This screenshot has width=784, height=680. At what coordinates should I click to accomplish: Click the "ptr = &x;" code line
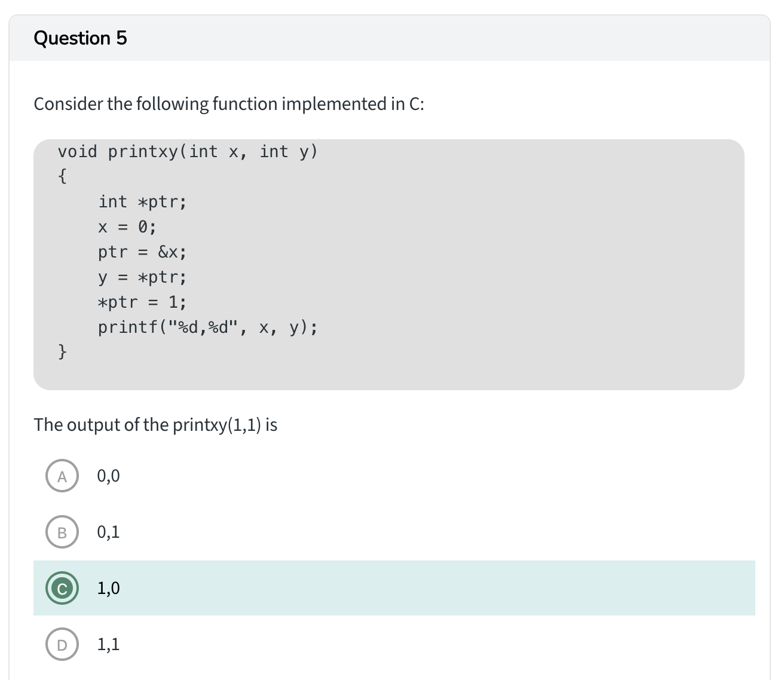coord(142,252)
